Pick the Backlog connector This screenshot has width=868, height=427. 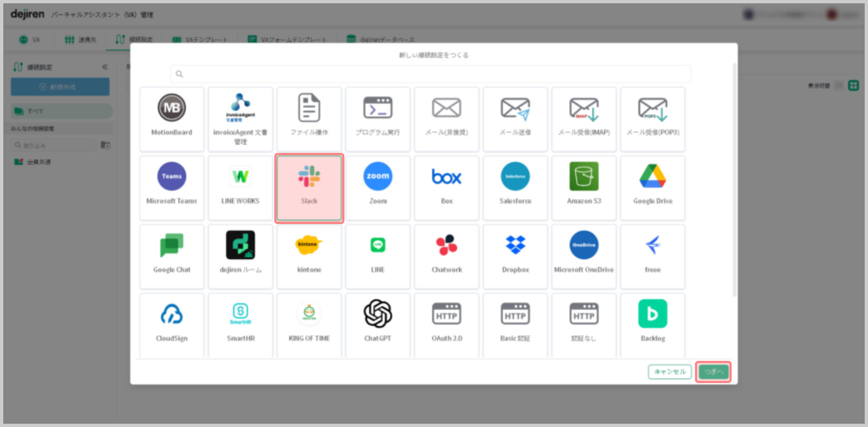coord(653,325)
